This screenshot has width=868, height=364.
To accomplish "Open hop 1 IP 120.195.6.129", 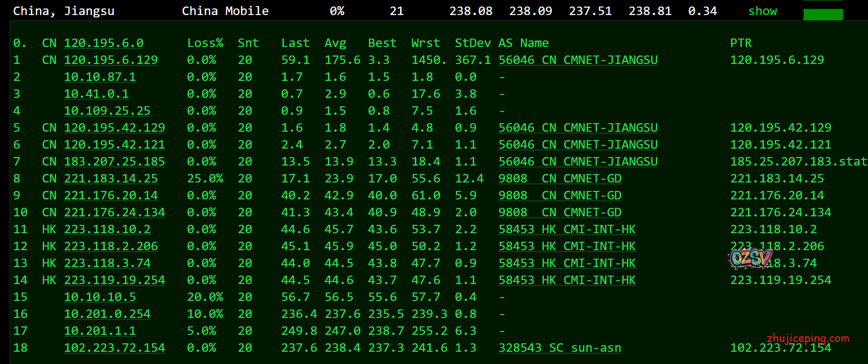I will click(x=111, y=60).
